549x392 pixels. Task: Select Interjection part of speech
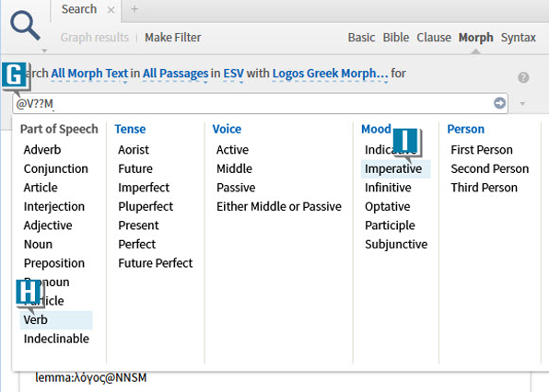click(54, 207)
